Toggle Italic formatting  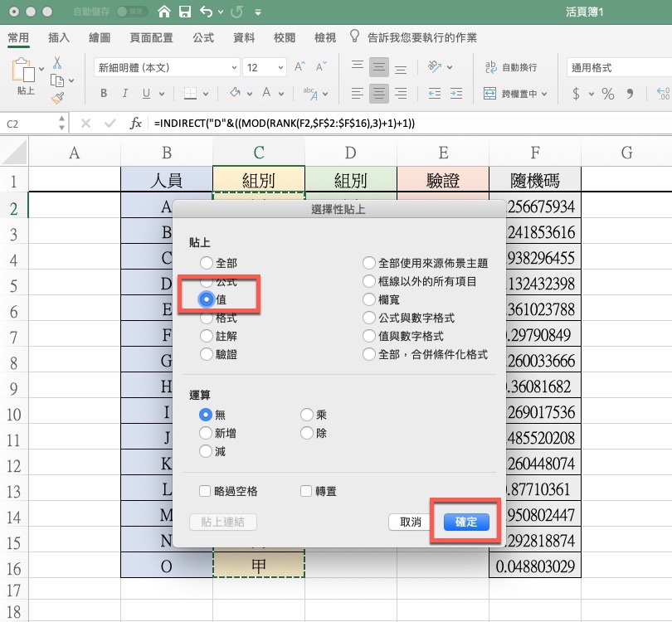125,93
